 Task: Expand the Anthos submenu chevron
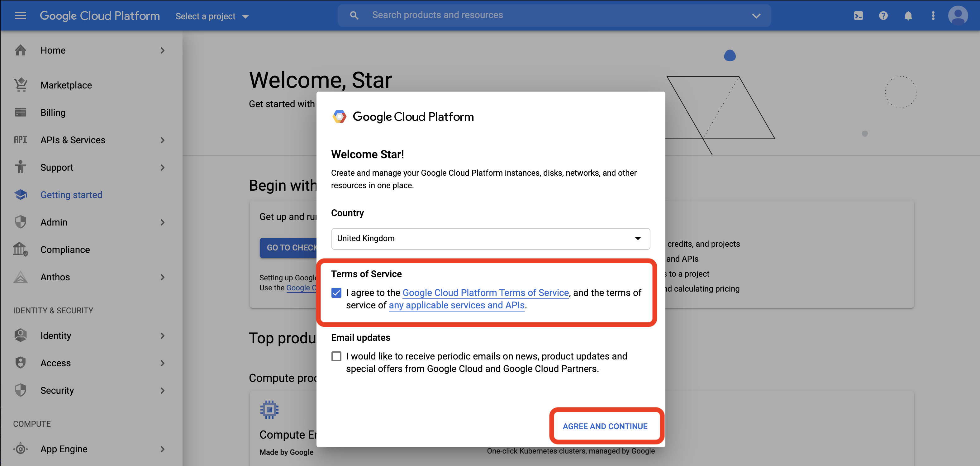162,277
